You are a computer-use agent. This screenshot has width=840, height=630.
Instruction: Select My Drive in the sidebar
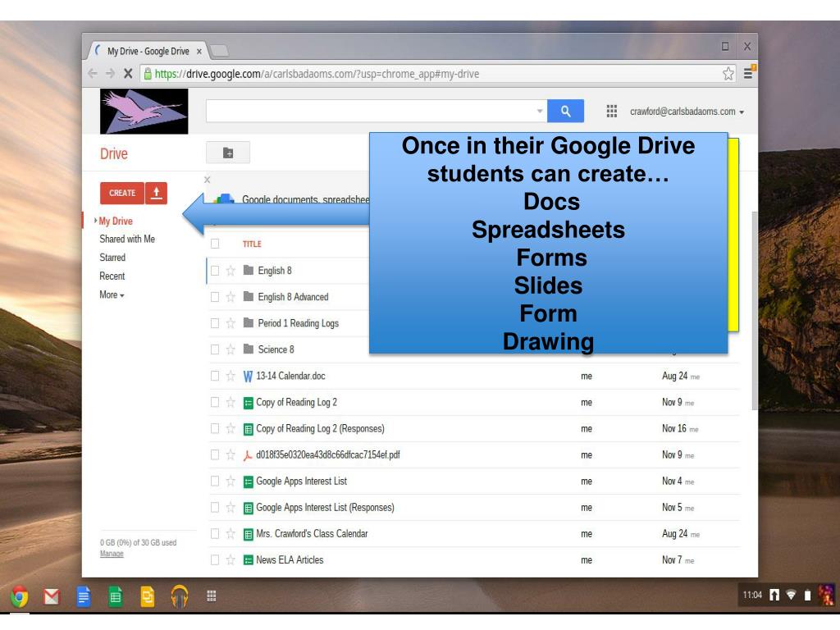tap(116, 221)
